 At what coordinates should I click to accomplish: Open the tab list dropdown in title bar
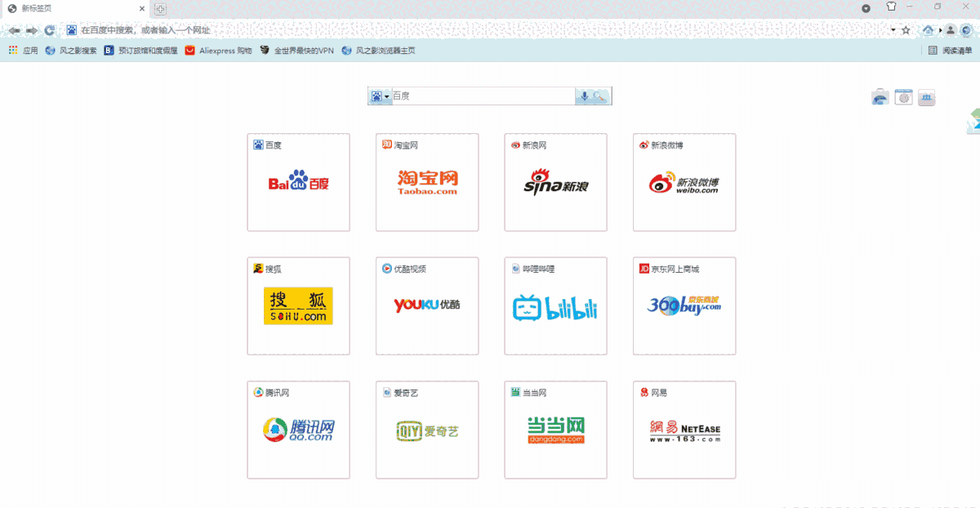(x=866, y=8)
